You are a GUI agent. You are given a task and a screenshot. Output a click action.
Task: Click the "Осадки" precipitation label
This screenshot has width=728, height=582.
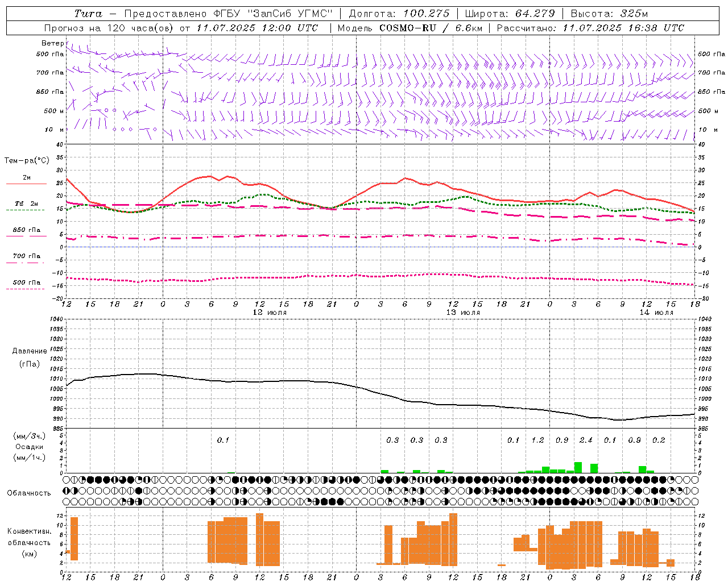click(x=30, y=447)
